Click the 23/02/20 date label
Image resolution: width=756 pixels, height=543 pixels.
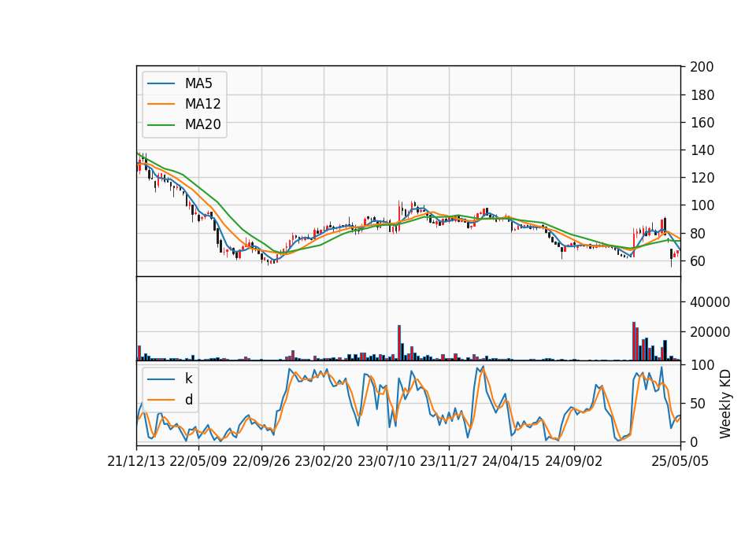(324, 462)
